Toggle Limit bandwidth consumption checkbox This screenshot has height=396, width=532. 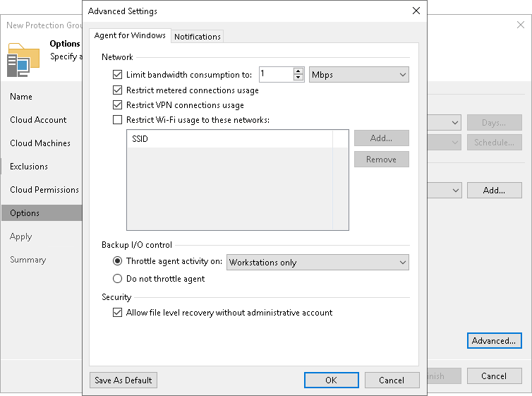click(x=117, y=74)
